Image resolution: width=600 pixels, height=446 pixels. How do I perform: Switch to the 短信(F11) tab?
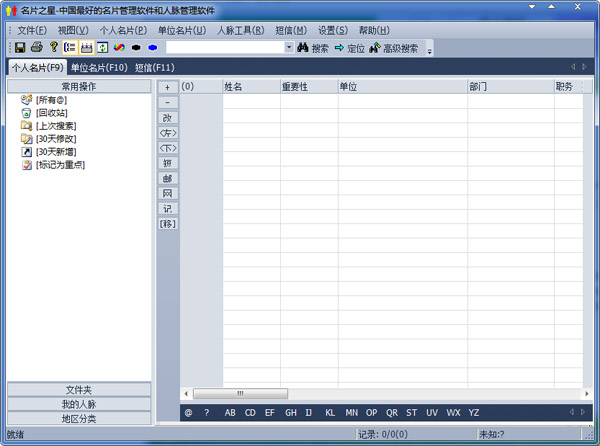(x=155, y=68)
